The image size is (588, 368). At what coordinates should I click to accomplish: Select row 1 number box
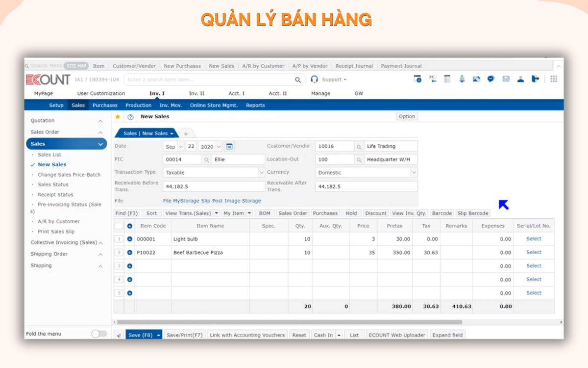(119, 239)
